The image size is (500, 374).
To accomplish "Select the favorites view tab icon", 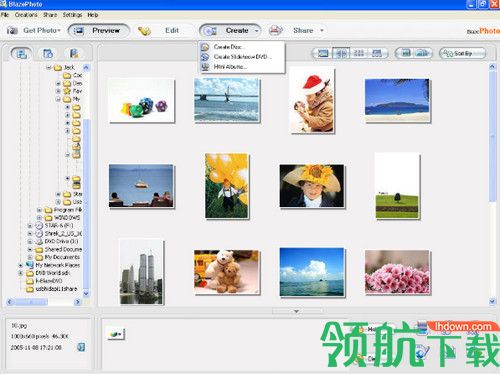I will [74, 53].
